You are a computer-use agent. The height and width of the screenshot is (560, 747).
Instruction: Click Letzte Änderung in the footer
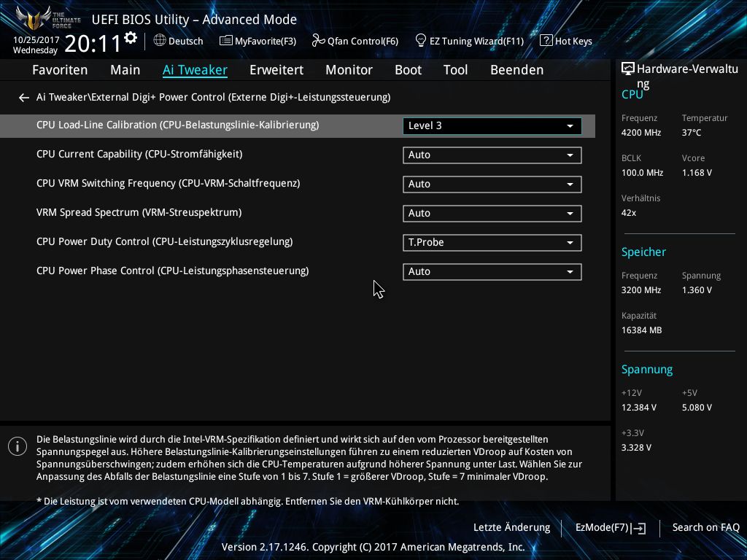pyautogui.click(x=511, y=528)
